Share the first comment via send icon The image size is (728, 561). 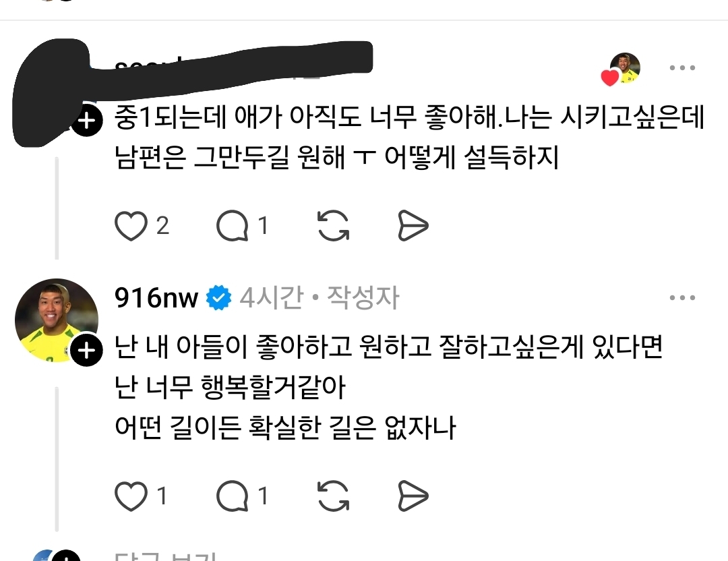click(x=413, y=226)
